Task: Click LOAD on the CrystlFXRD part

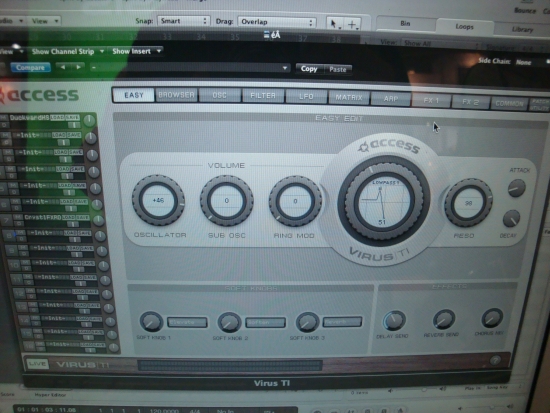Action: (x=68, y=218)
